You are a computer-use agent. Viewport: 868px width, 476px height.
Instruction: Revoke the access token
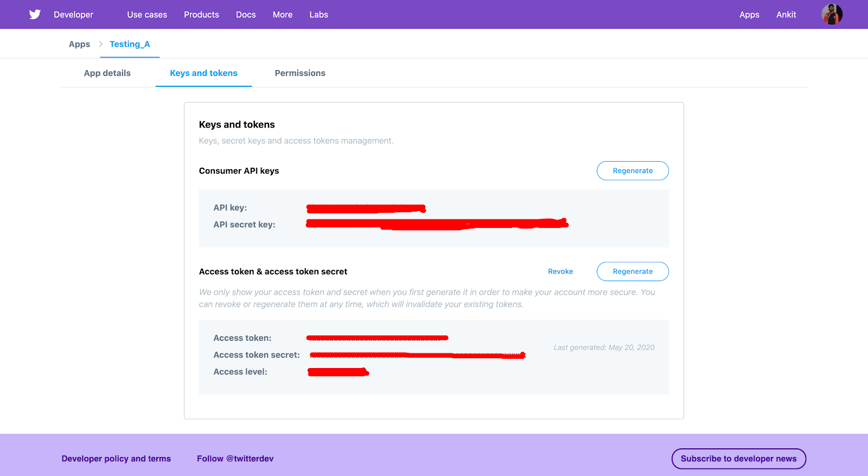point(560,271)
